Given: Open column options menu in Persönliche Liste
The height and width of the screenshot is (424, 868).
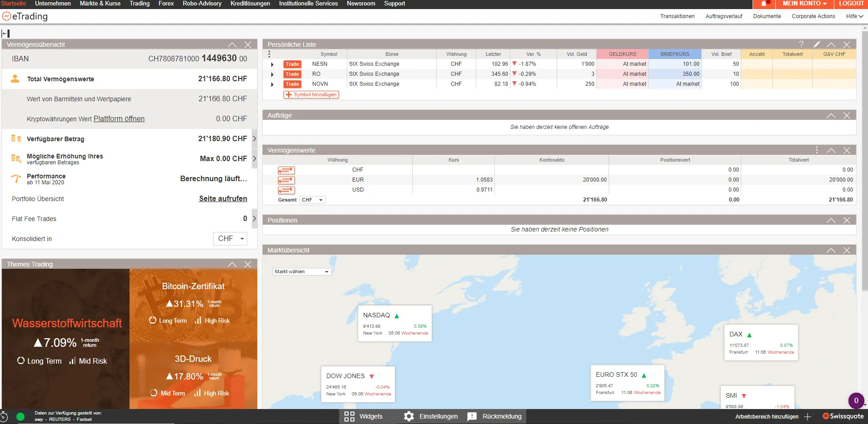Looking at the screenshot, I should point(269,54).
